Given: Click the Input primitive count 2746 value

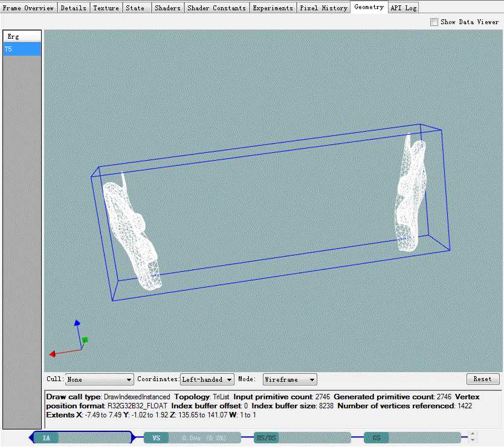Looking at the screenshot, I should click(322, 397).
